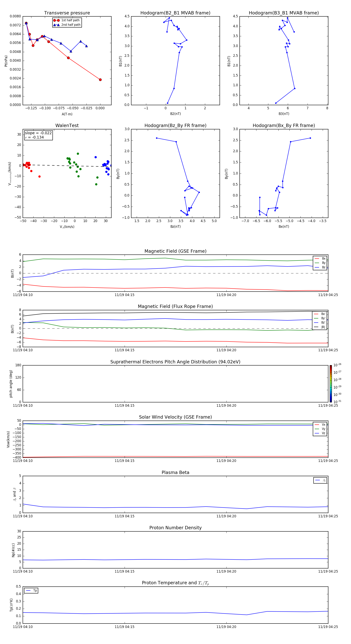Click the "V_A(km/s)" x-axis label

67,227
